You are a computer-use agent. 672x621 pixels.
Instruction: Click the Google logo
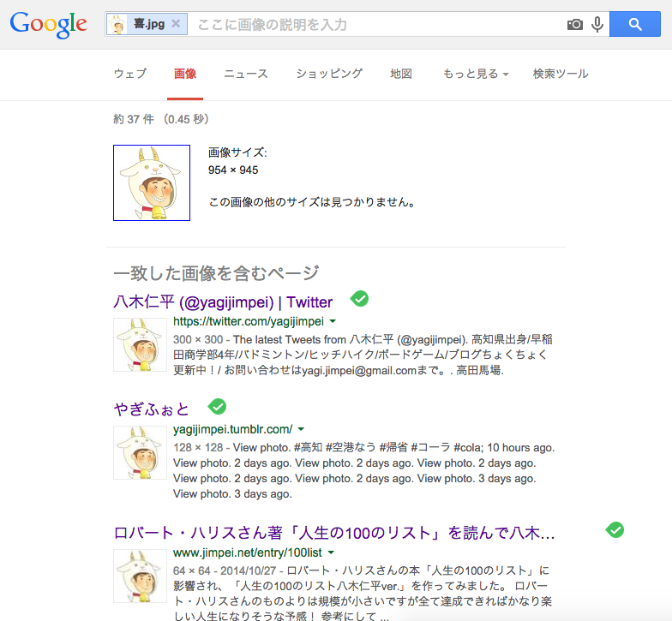(48, 24)
